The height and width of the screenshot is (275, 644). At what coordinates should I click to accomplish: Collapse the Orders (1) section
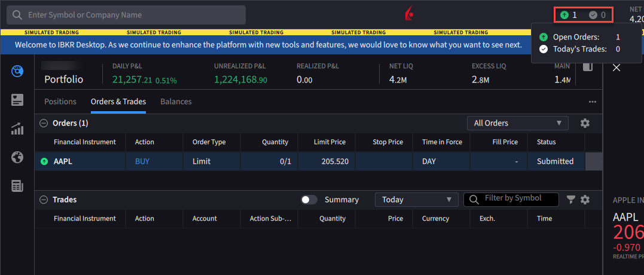(43, 123)
